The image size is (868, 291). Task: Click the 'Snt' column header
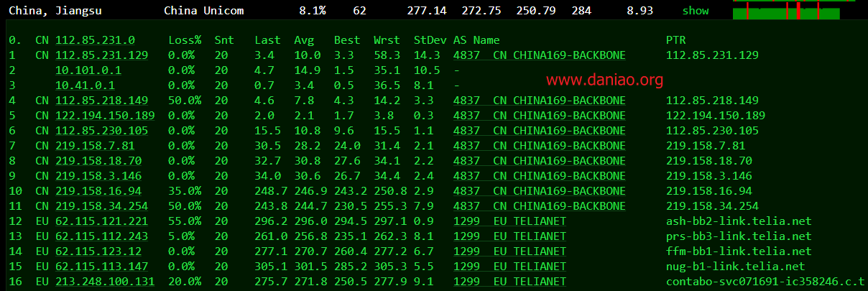(224, 40)
